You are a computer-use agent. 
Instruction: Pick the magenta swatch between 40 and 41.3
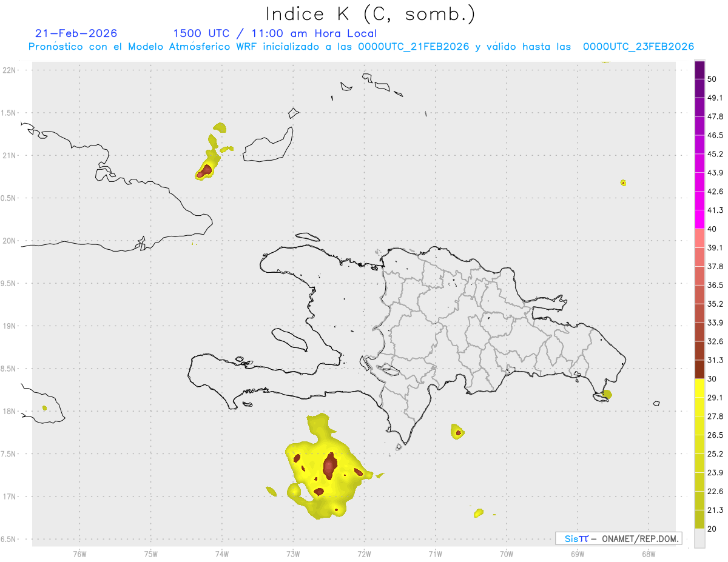point(699,219)
